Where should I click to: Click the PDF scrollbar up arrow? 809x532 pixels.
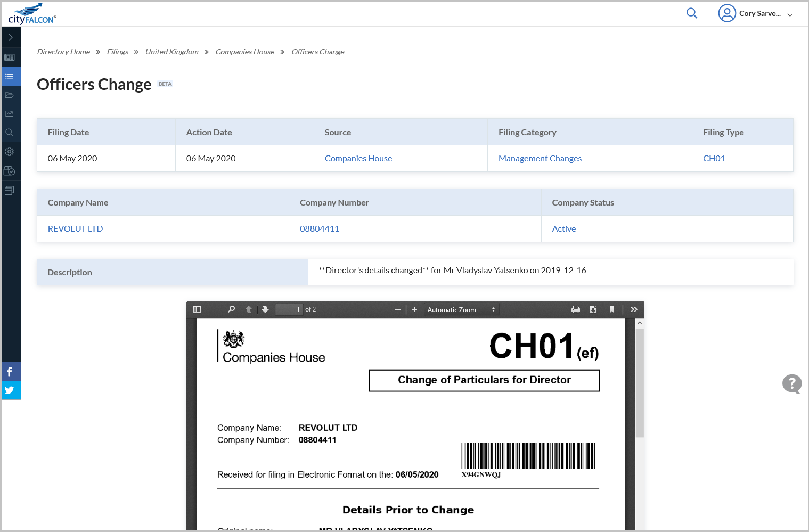tap(640, 323)
